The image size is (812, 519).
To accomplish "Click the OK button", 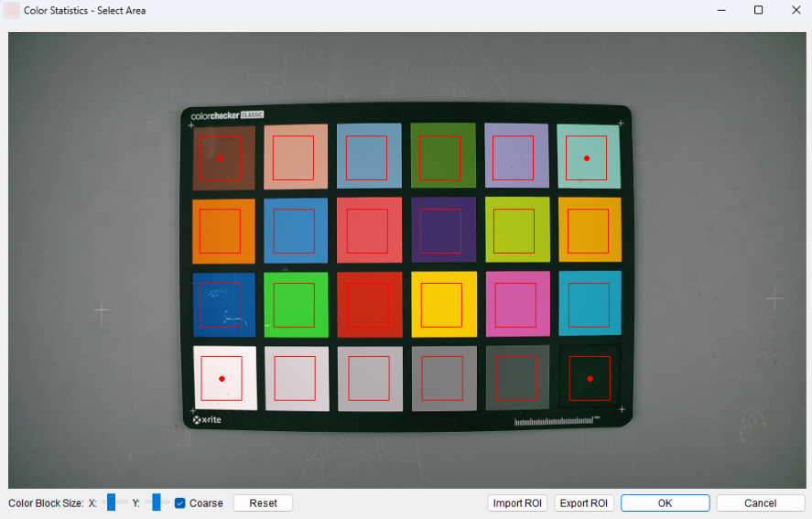I will pos(665,503).
